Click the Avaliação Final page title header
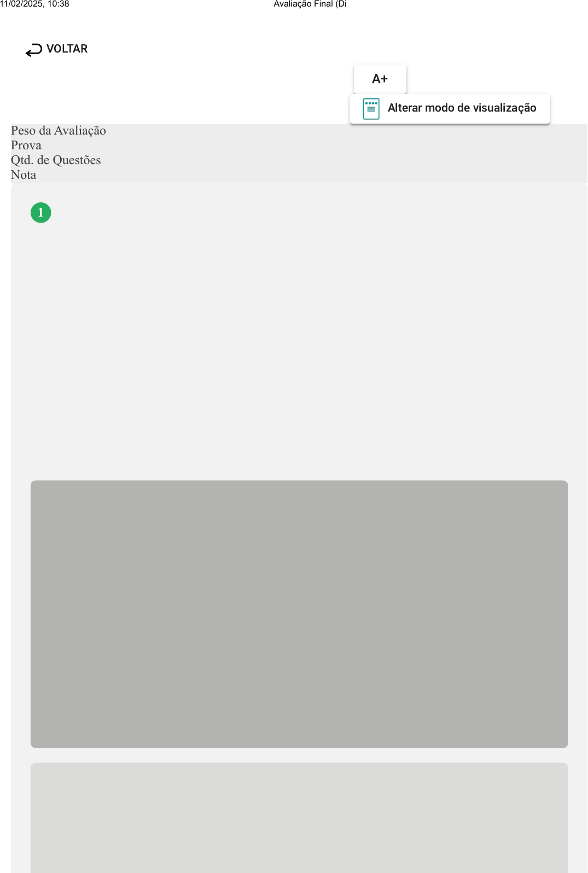Screen dimensions: 588x873 point(310,4)
